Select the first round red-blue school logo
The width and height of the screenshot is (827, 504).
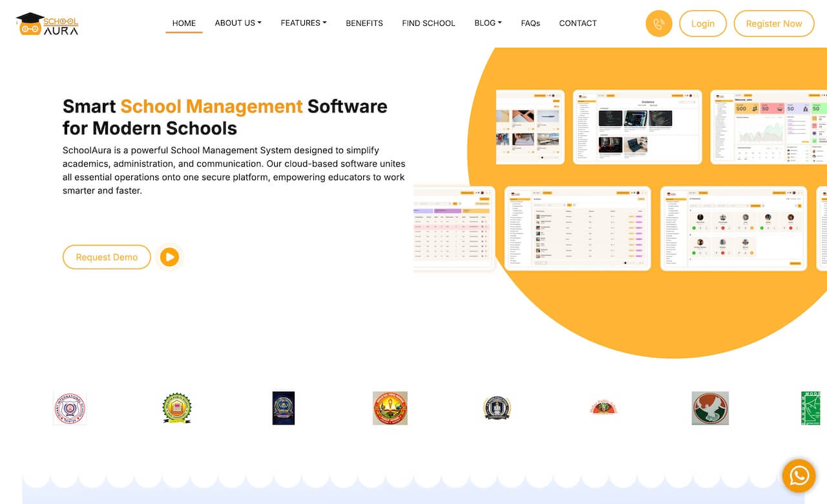click(x=70, y=408)
